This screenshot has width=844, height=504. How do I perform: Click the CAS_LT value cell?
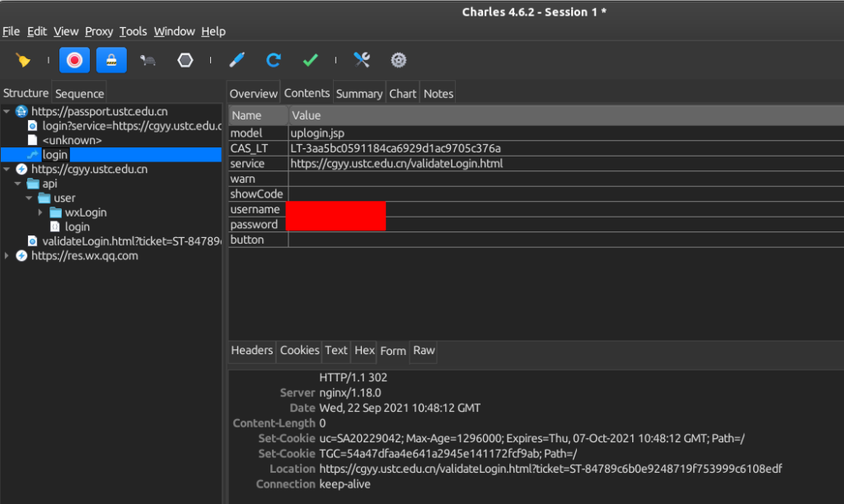[396, 148]
